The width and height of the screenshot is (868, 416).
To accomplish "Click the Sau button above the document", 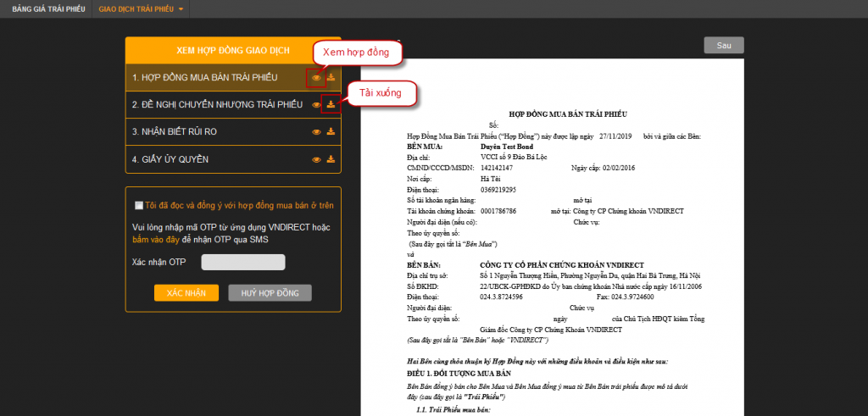I will coord(723,46).
